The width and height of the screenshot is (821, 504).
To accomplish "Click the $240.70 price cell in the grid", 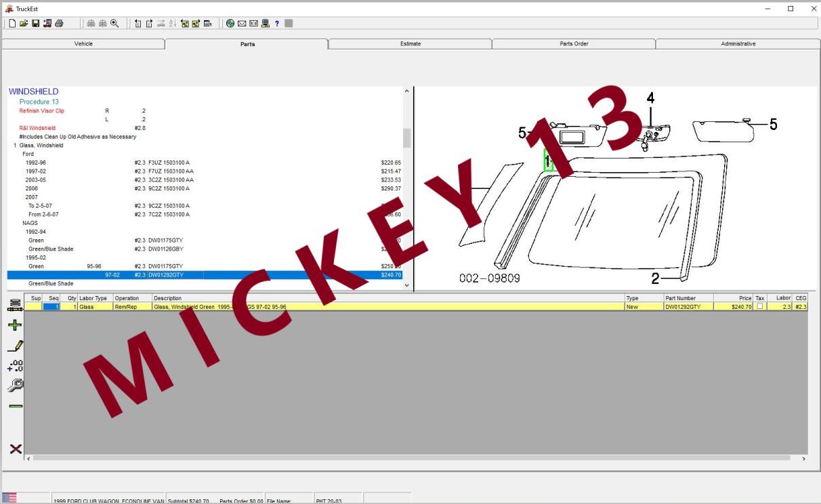I will (x=735, y=307).
